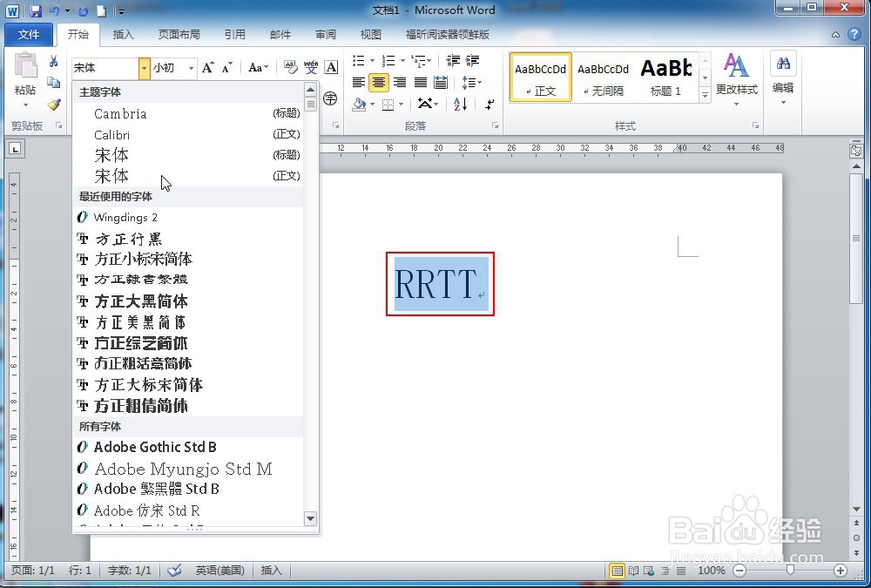Viewport: 871px width, 588px height.
Task: Switch to Web Layout view
Action: point(649,571)
